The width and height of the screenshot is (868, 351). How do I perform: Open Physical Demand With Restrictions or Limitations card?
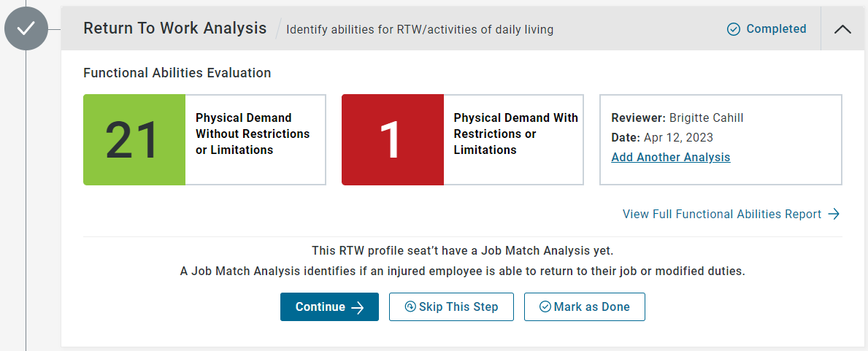tap(463, 139)
